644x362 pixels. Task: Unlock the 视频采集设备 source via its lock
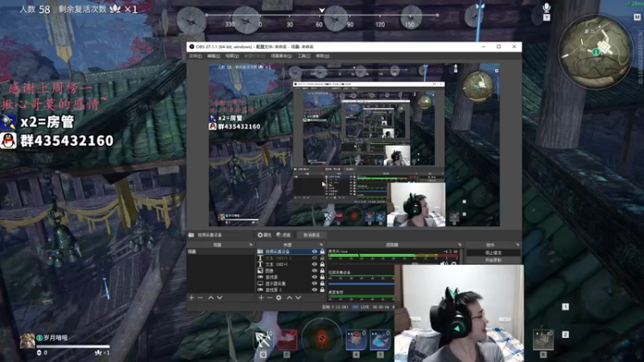click(322, 251)
